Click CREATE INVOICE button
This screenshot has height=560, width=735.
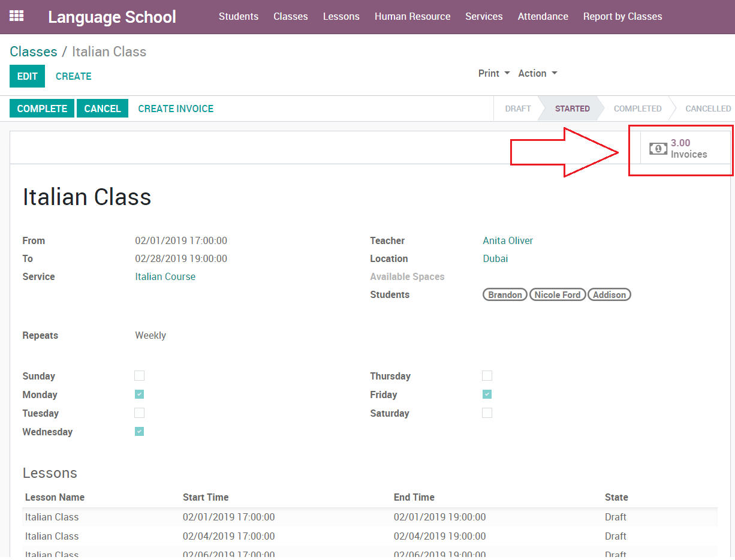(x=176, y=109)
